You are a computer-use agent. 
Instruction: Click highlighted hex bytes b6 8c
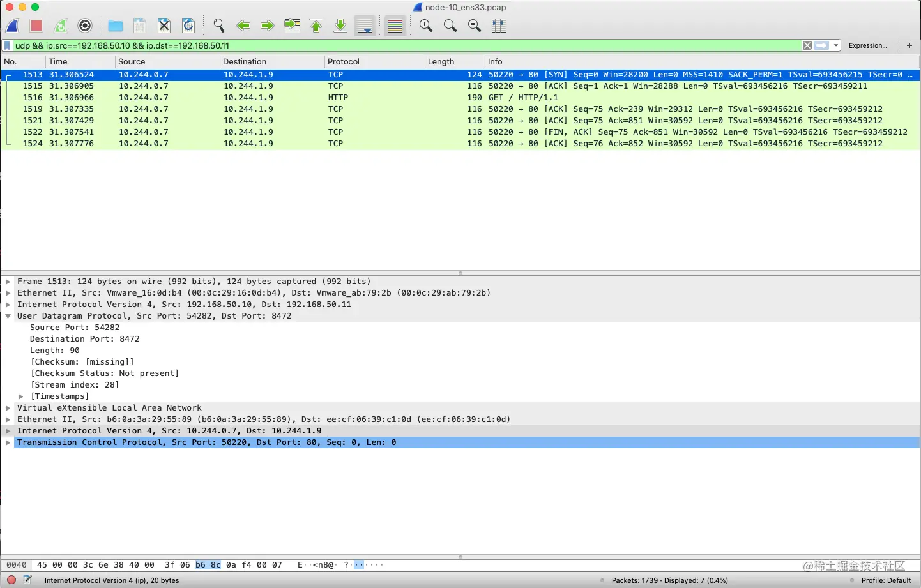(x=208, y=565)
